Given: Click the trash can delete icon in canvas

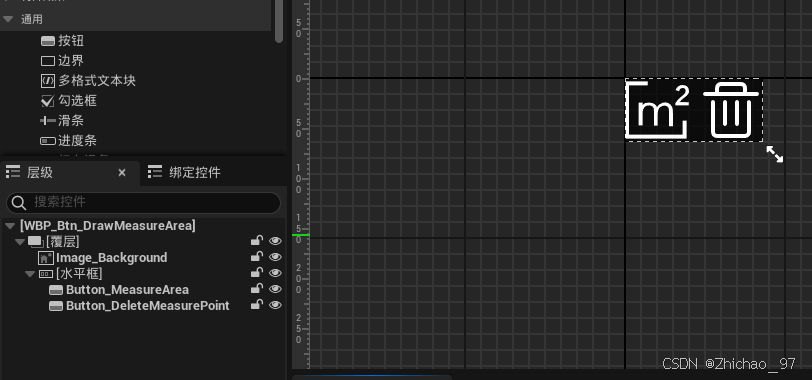Looking at the screenshot, I should [x=731, y=110].
